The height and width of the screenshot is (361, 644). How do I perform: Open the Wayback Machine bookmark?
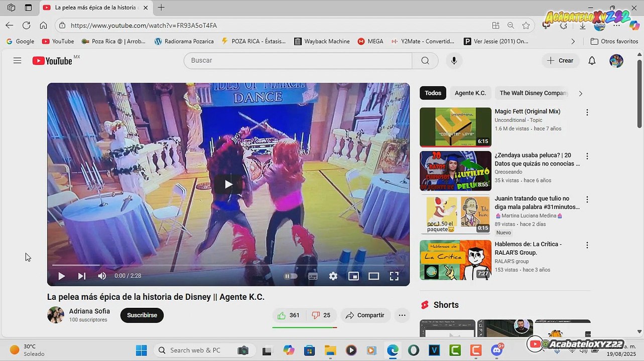pos(322,42)
